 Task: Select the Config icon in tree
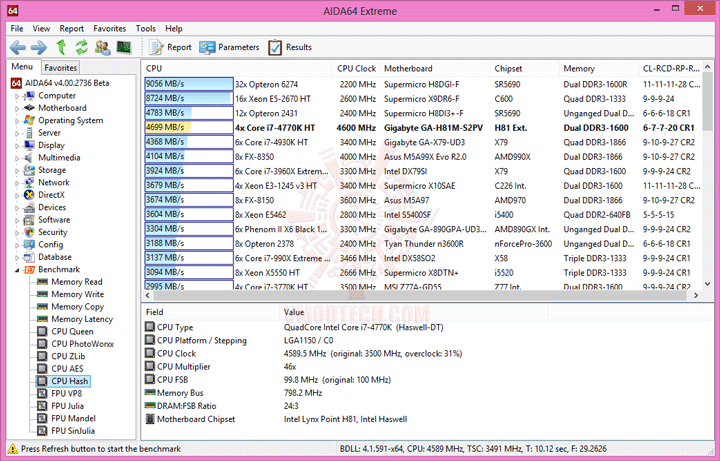tap(29, 244)
